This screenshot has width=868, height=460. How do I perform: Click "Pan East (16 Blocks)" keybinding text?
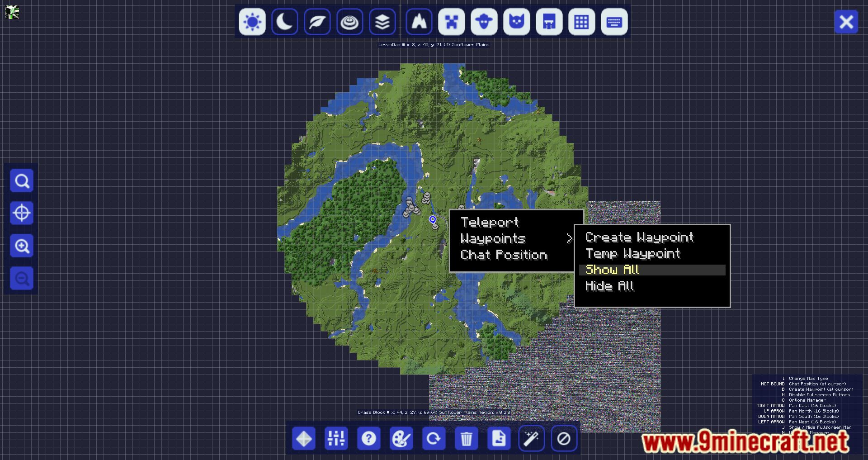812,406
